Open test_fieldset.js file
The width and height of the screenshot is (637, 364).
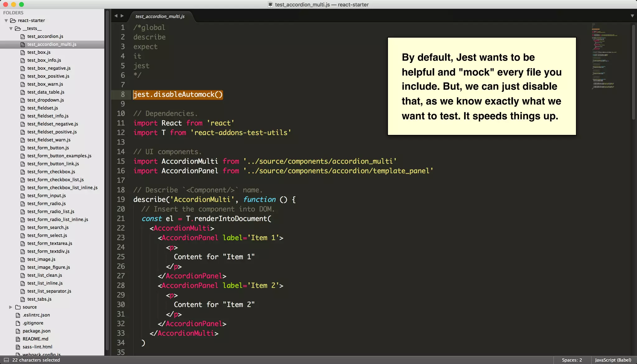tap(43, 108)
